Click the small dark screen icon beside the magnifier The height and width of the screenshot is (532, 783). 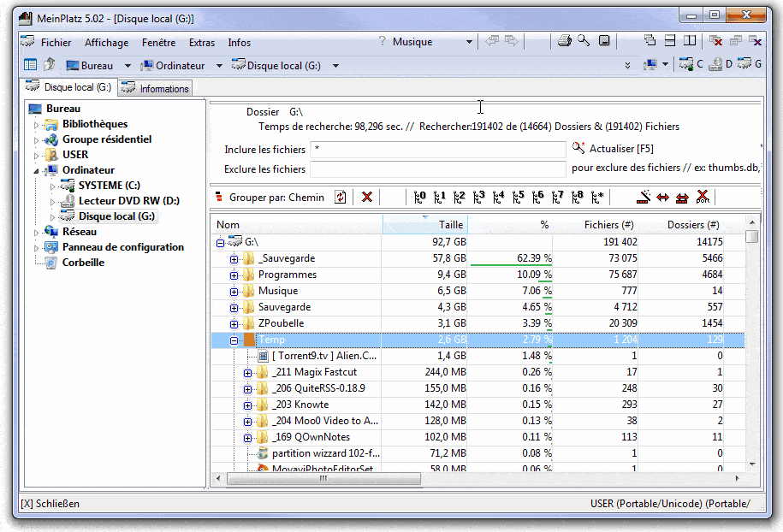604,41
